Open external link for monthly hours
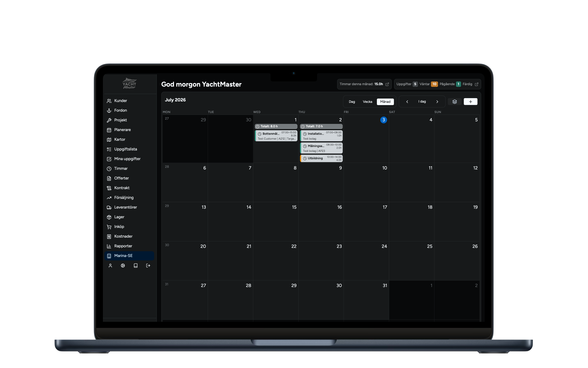 click(387, 84)
